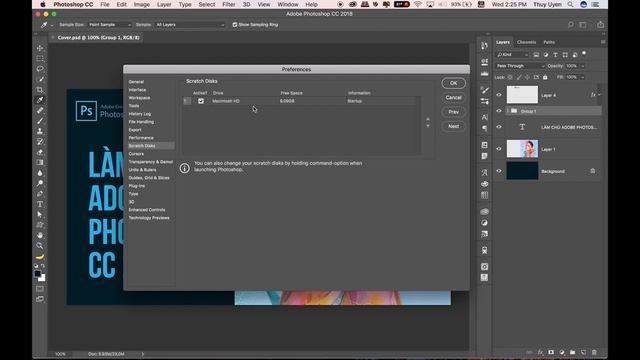
Task: Hide the Background layer
Action: coord(499,171)
